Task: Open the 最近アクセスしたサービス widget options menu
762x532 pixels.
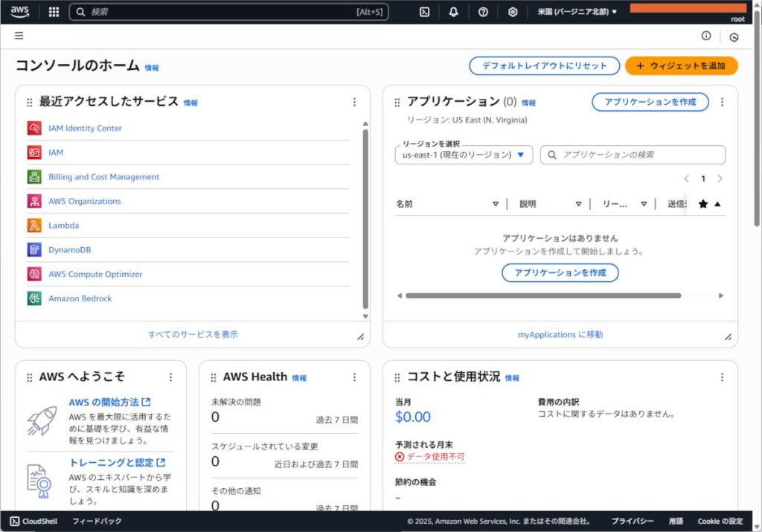Action: 354,102
